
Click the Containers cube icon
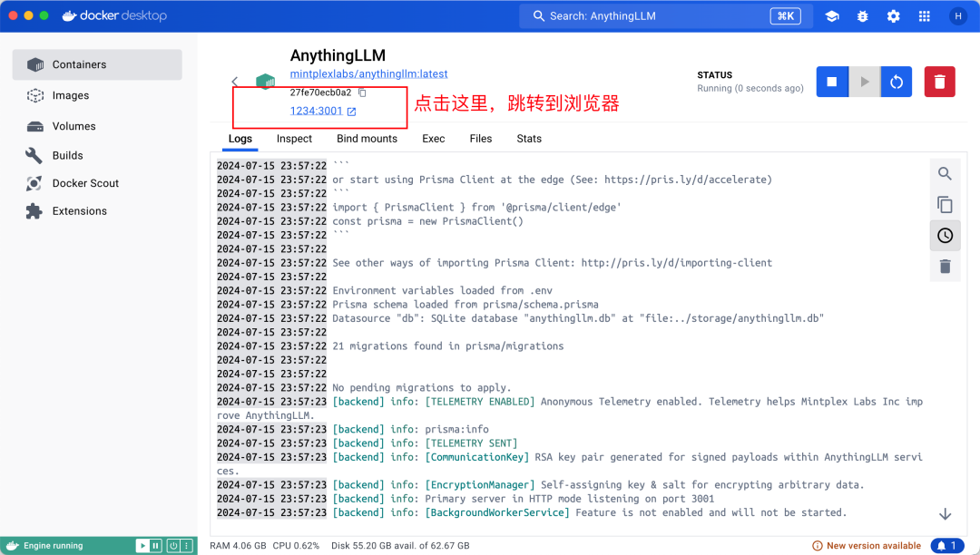[35, 64]
